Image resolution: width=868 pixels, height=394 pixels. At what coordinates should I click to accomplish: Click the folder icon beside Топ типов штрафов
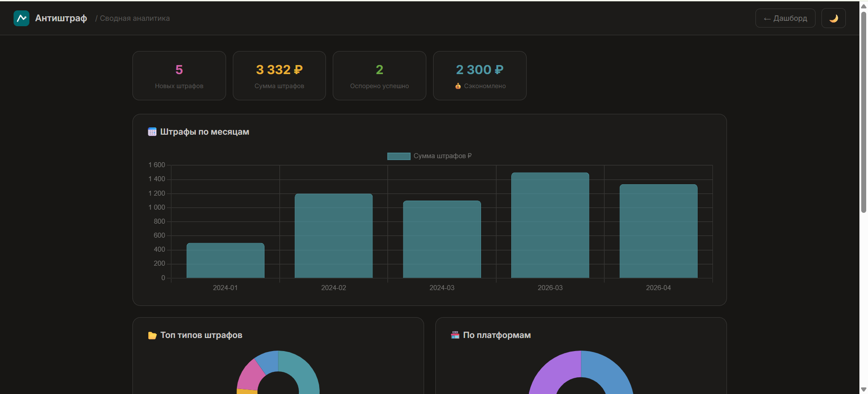point(152,335)
